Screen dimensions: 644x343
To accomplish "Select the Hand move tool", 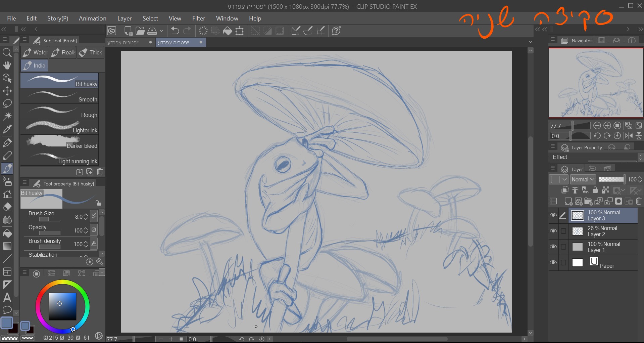I will 7,65.
